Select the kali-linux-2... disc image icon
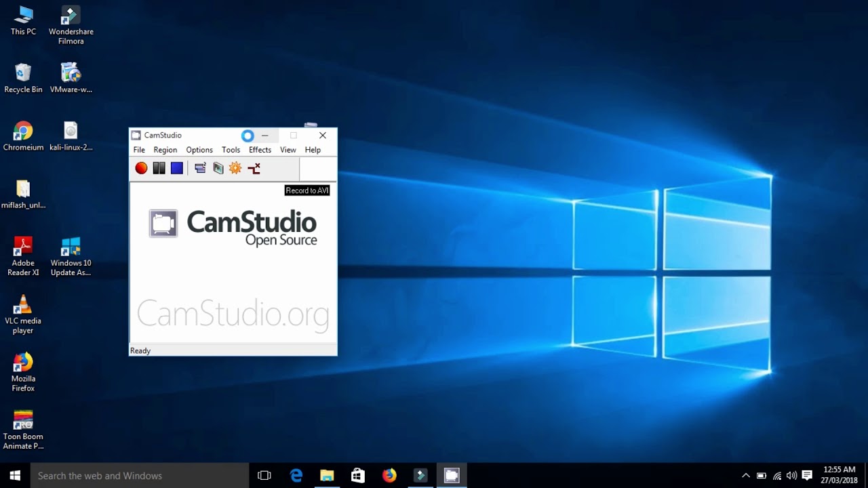This screenshot has height=488, width=868. [71, 136]
